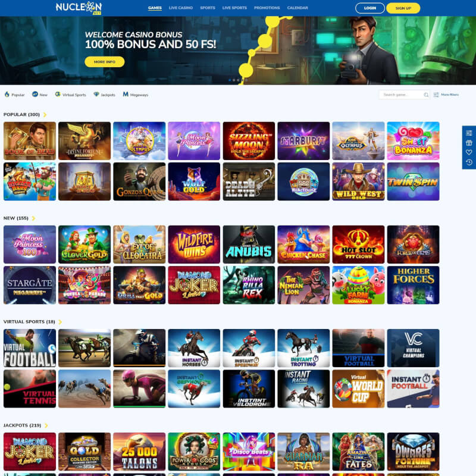Open favorites via the heart icon
476x476 pixels.
(x=469, y=152)
